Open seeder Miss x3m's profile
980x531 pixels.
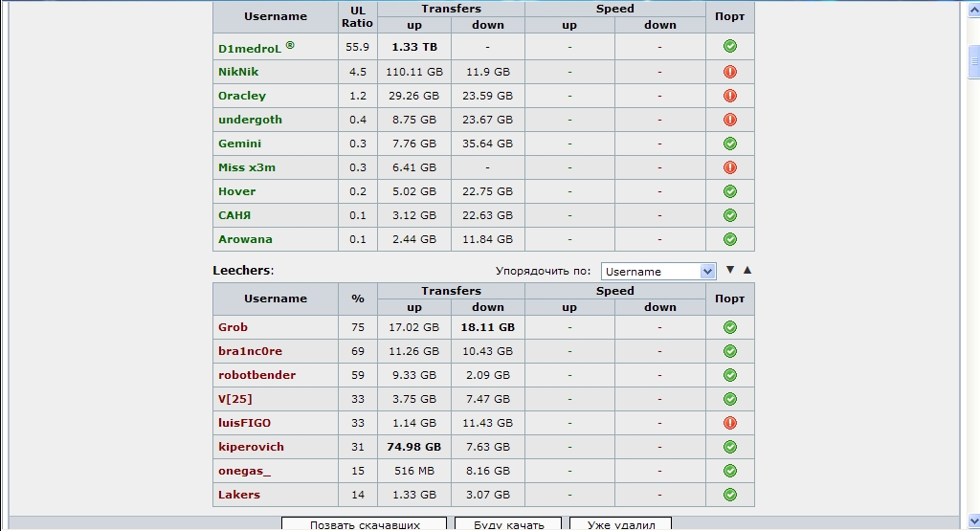click(247, 167)
